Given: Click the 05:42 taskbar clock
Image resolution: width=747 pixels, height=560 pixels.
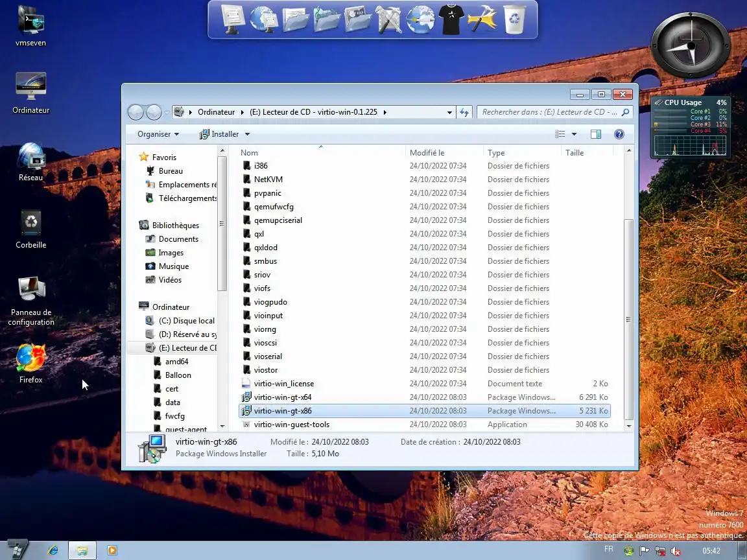Looking at the screenshot, I should click(711, 551).
